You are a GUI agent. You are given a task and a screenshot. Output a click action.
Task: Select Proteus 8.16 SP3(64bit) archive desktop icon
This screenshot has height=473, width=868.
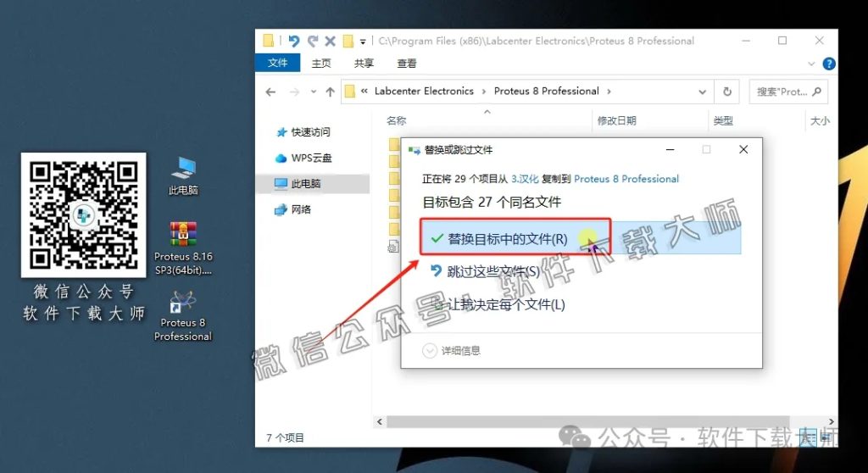coord(183,248)
